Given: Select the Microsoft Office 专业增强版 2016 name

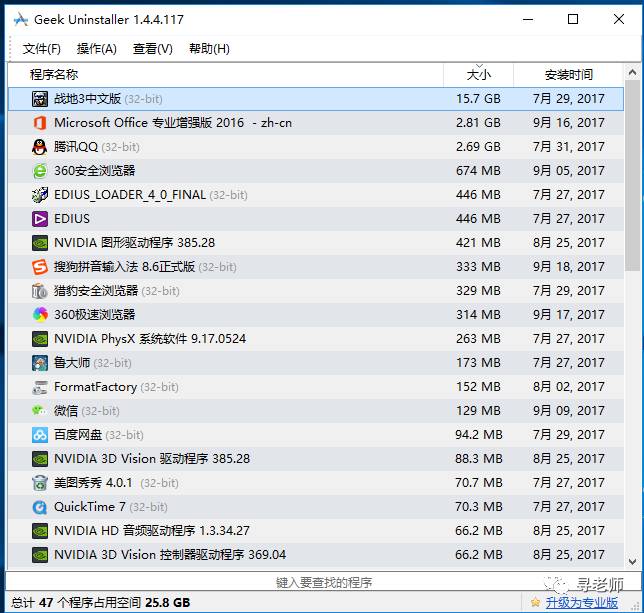Looking at the screenshot, I should click(173, 123).
